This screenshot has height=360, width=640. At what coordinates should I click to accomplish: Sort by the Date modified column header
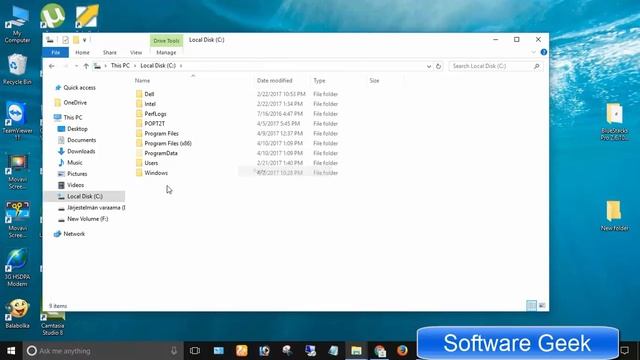click(x=275, y=81)
